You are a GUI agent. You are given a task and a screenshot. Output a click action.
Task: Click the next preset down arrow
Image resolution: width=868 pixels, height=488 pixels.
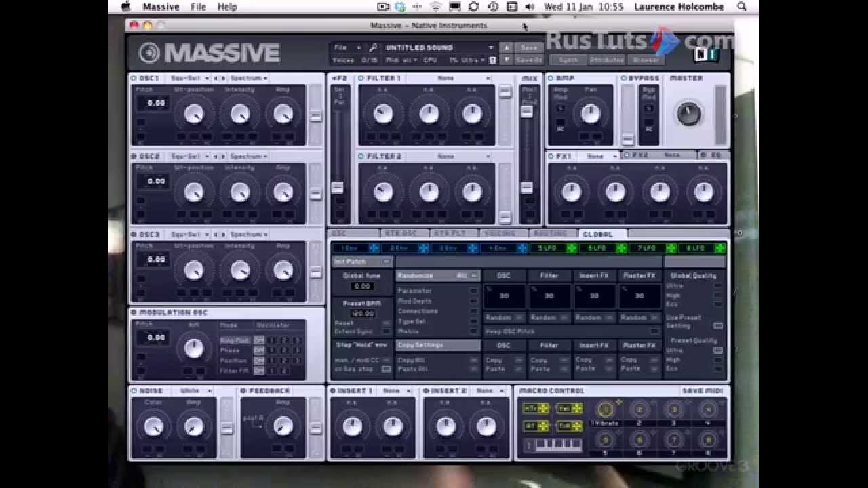(x=506, y=60)
